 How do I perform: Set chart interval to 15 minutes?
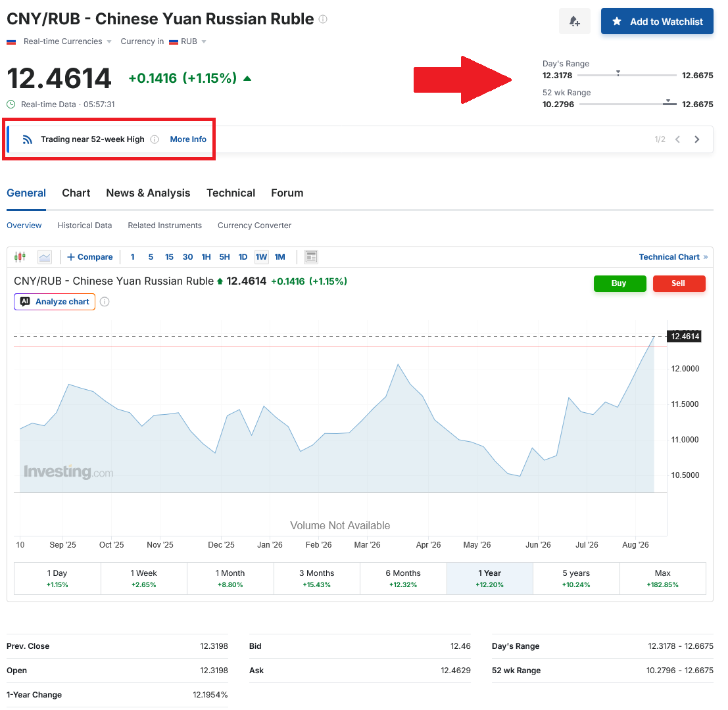coord(169,256)
